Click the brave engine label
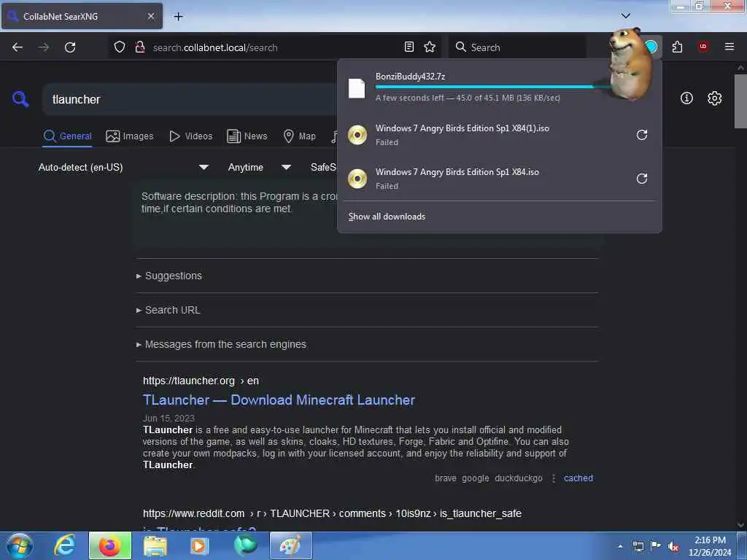The height and width of the screenshot is (560, 747). pos(446,478)
